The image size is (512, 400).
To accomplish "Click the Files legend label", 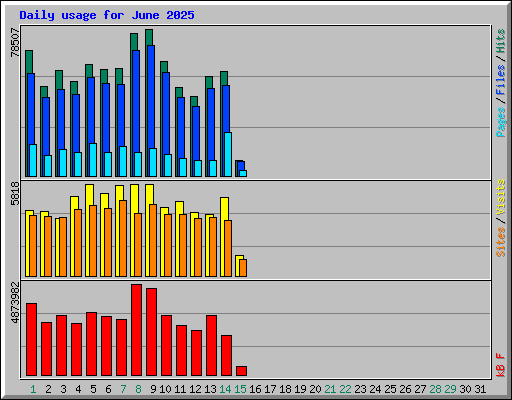I will pos(500,80).
